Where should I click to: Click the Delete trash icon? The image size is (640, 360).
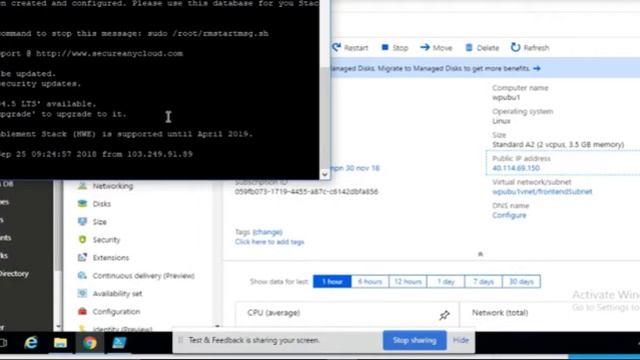coord(469,47)
